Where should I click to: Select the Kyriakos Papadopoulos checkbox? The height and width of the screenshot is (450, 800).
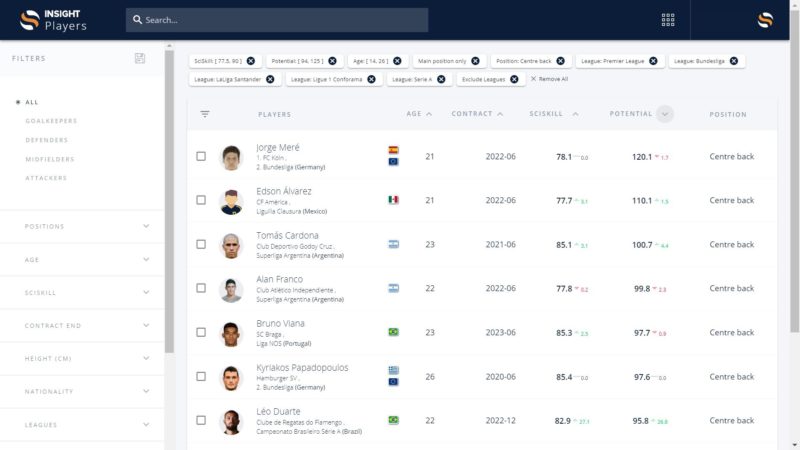coord(201,377)
